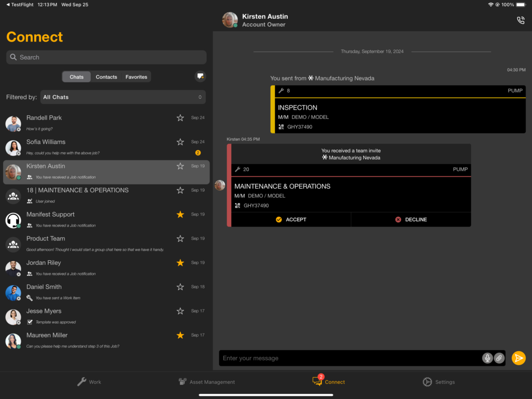Accept the team invite
The height and width of the screenshot is (399, 532).
tap(291, 220)
